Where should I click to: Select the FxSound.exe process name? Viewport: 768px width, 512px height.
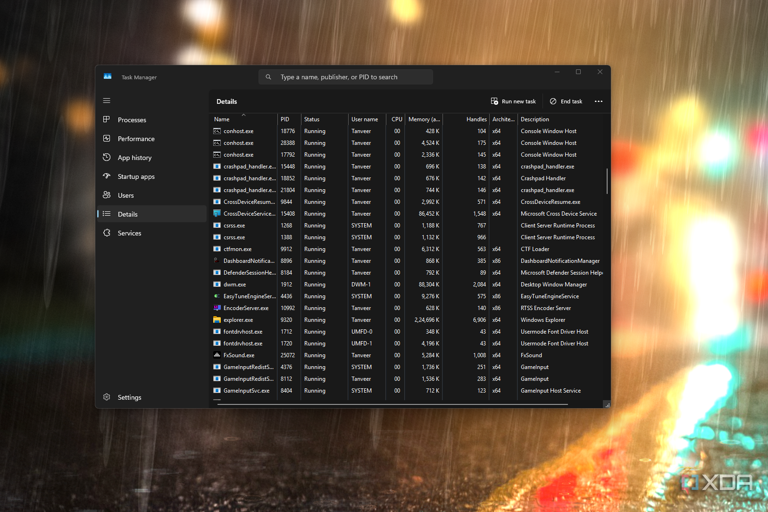click(239, 355)
